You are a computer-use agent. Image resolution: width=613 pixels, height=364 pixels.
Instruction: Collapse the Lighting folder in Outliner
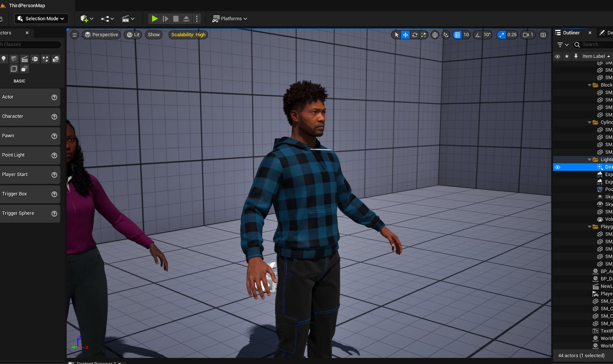[x=589, y=159]
